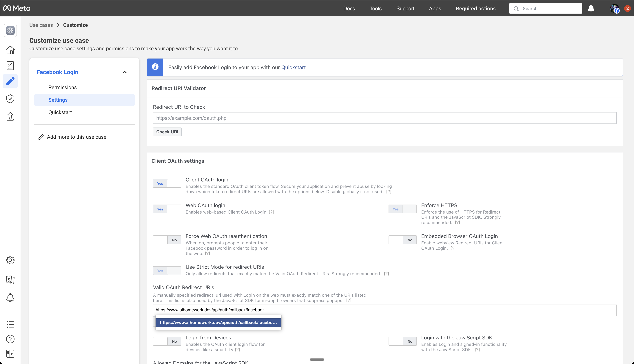Open help [?] for Web OAuth login
This screenshot has width=634, height=364.
[271, 212]
